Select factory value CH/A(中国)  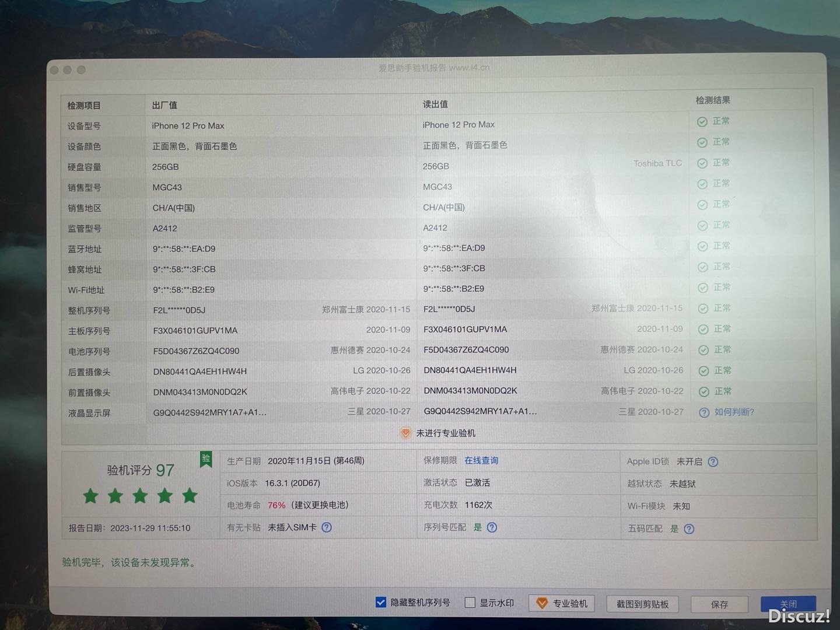pos(174,208)
